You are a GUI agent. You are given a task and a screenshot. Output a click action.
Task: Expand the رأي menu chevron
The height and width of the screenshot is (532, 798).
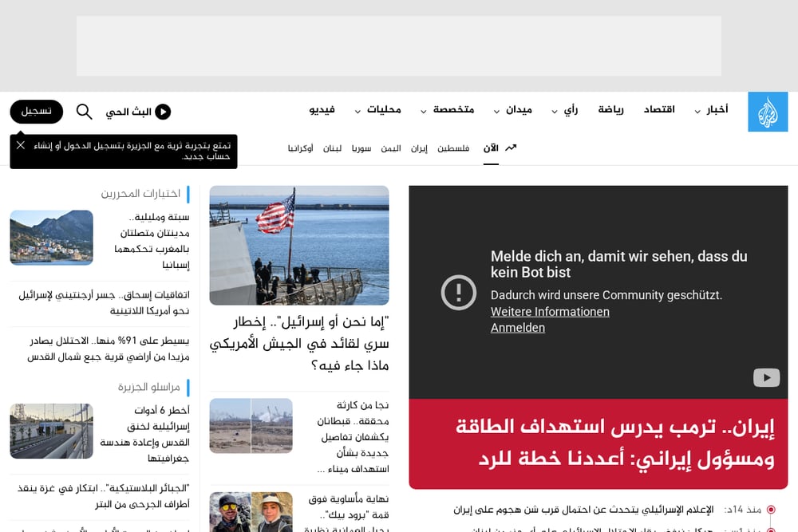555,112
